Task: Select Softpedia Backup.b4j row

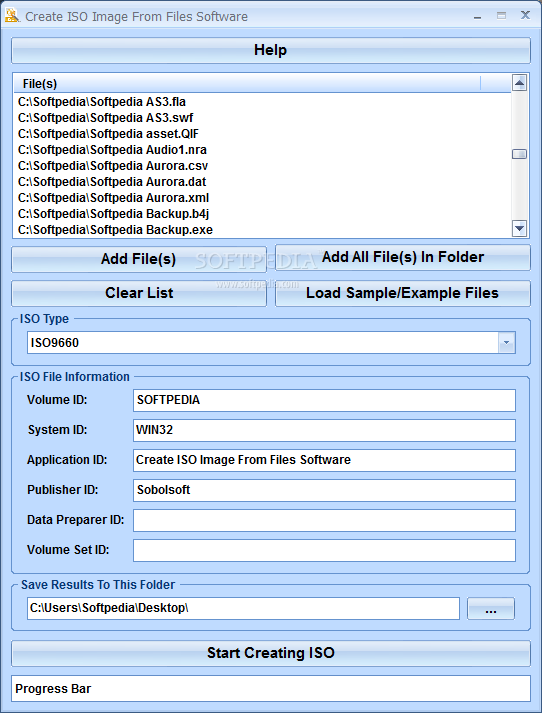Action: pyautogui.click(x=263, y=214)
